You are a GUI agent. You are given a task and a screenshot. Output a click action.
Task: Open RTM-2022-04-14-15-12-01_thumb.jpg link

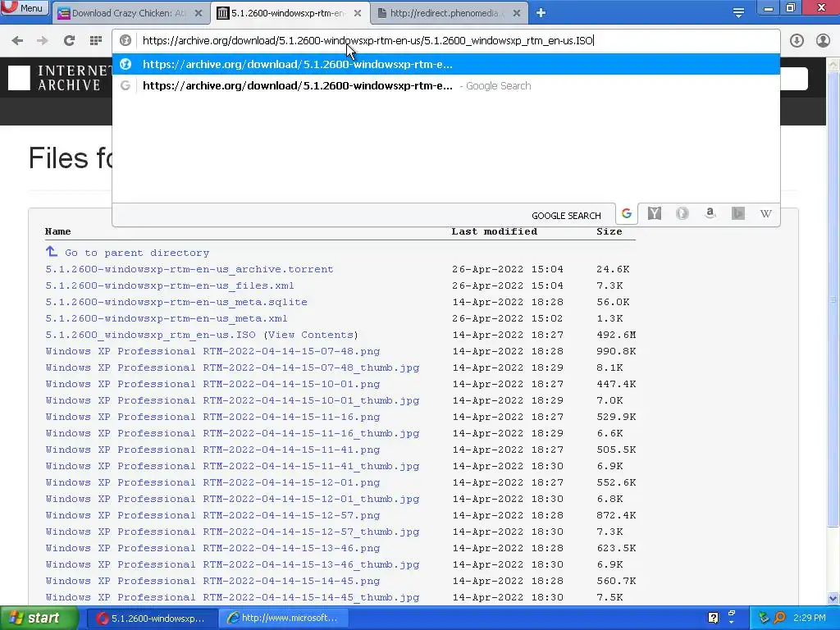[x=232, y=499]
